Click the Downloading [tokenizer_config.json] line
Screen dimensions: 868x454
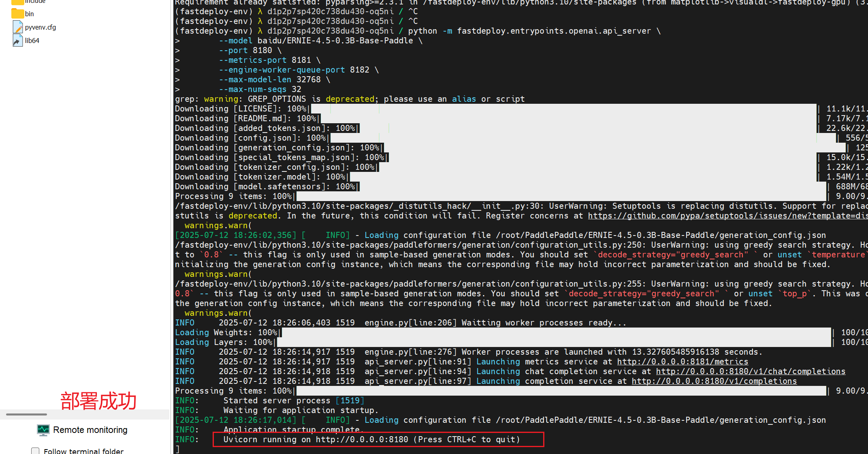click(521, 167)
